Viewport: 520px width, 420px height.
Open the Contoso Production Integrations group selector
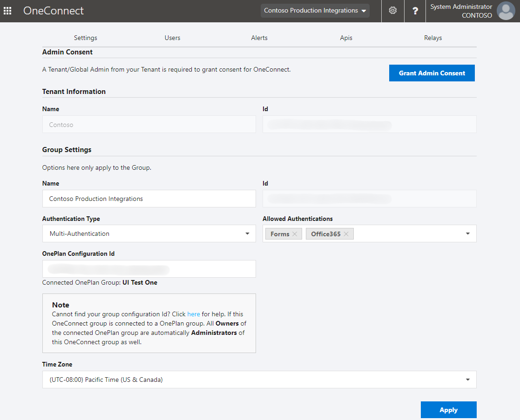pyautogui.click(x=315, y=11)
